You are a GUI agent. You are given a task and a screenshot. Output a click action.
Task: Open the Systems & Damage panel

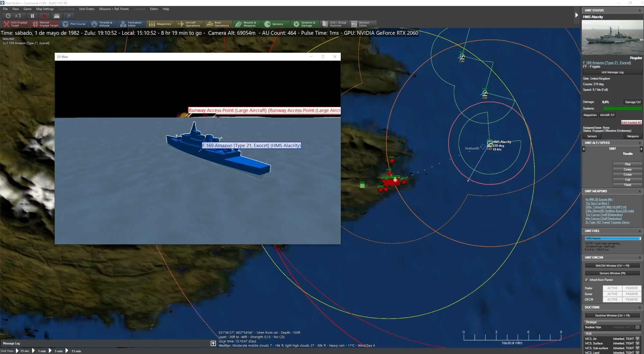pos(304,24)
